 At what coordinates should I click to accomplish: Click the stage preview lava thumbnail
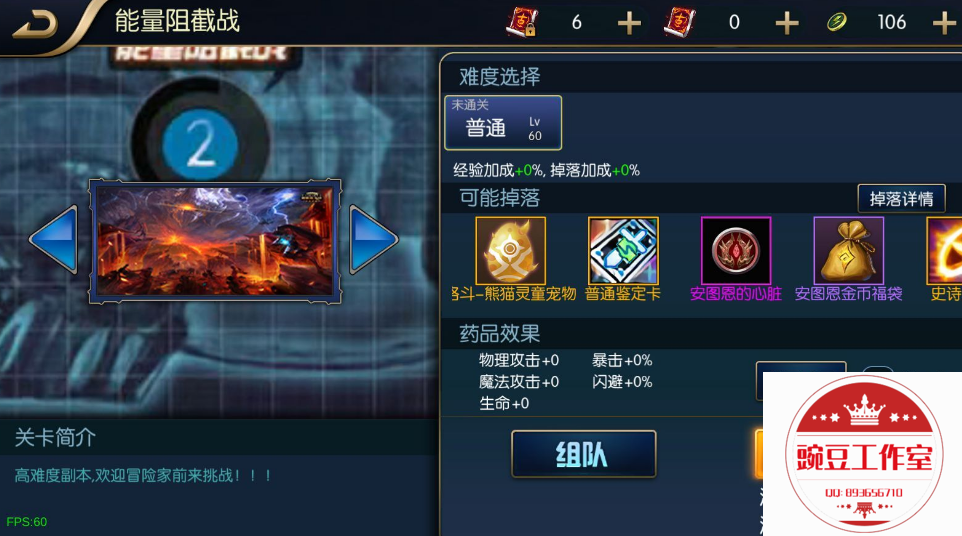point(215,242)
